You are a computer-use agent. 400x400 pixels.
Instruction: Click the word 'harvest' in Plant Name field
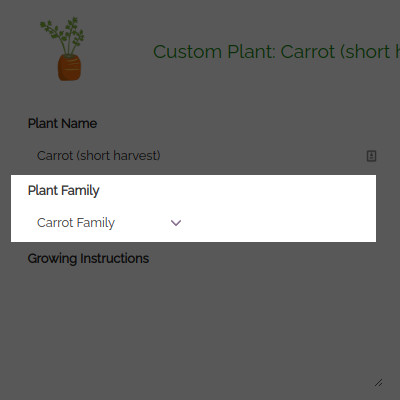point(137,156)
